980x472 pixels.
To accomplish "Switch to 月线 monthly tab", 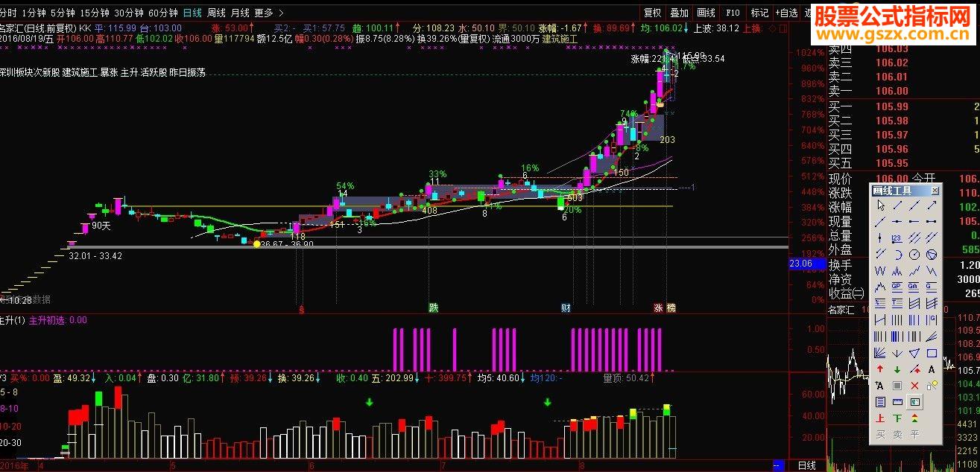I will pyautogui.click(x=240, y=13).
